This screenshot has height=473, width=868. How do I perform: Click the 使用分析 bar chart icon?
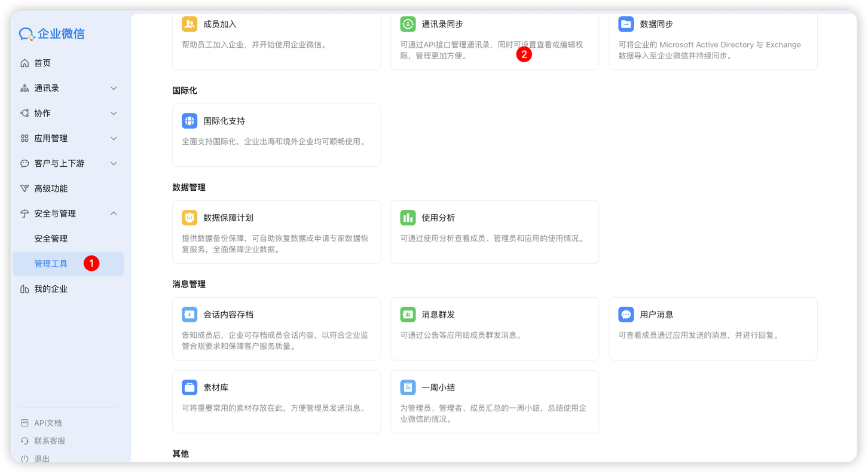[x=408, y=218]
